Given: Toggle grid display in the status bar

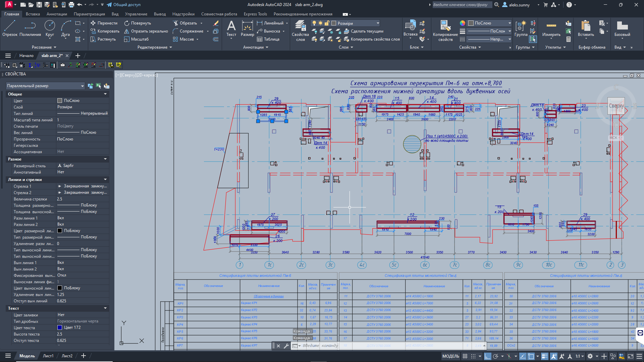Looking at the screenshot, I should click(x=465, y=356).
